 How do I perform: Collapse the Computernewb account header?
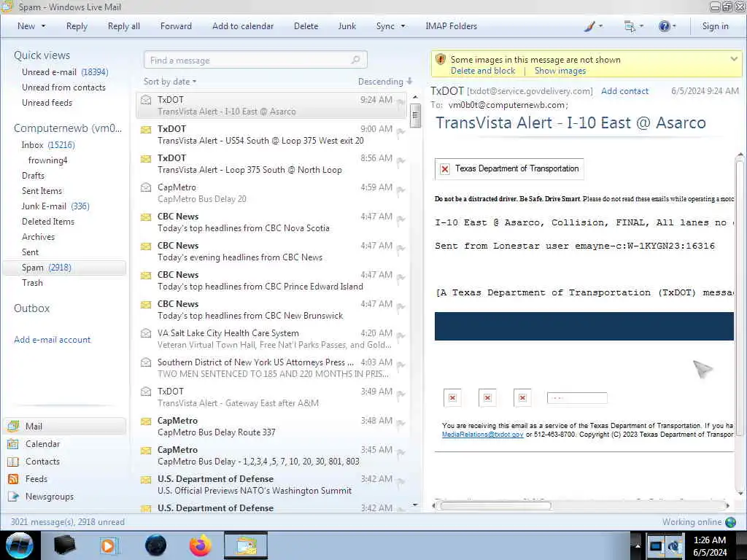[x=68, y=128]
